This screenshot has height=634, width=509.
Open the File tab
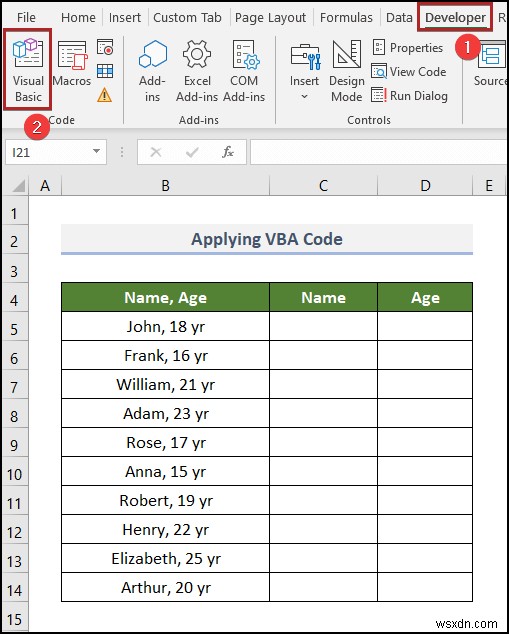(26, 18)
